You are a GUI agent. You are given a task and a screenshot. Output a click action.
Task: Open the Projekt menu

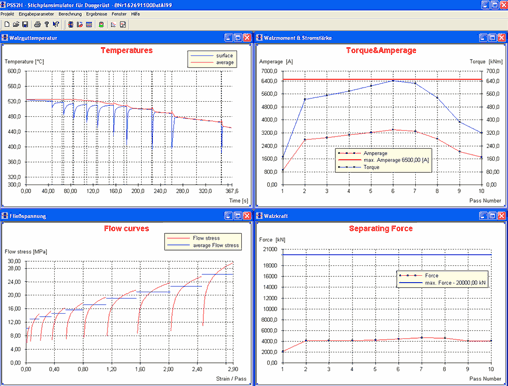pyautogui.click(x=7, y=14)
